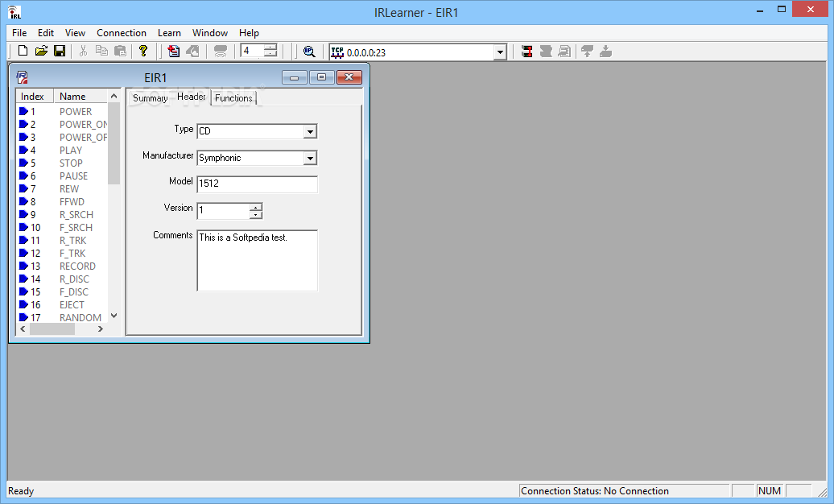Open the Help menu
This screenshot has height=504, width=834.
249,32
